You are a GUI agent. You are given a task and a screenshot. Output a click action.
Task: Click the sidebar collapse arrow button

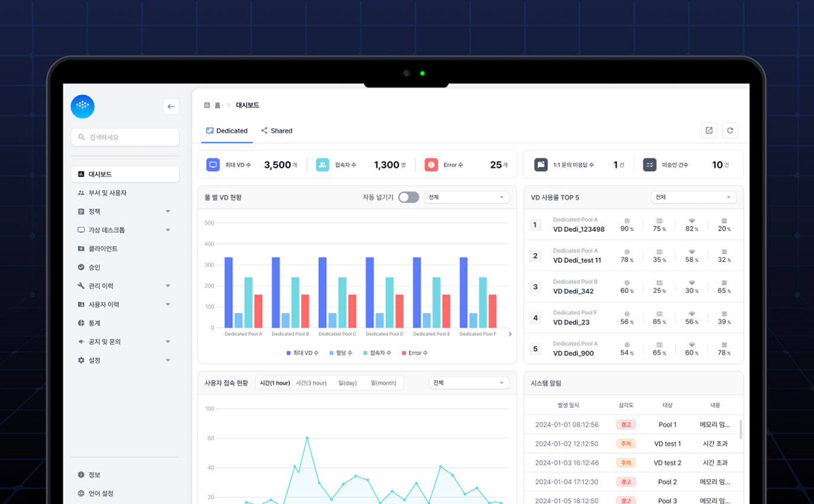pos(171,106)
